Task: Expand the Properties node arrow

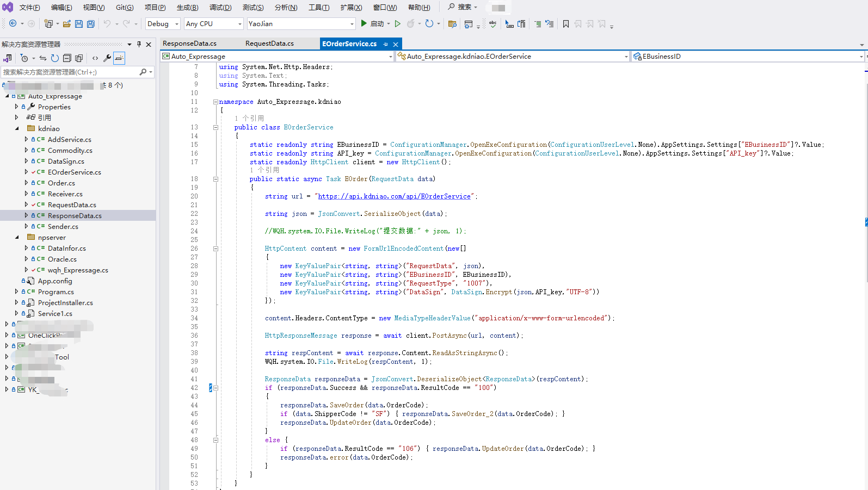Action: pos(16,107)
